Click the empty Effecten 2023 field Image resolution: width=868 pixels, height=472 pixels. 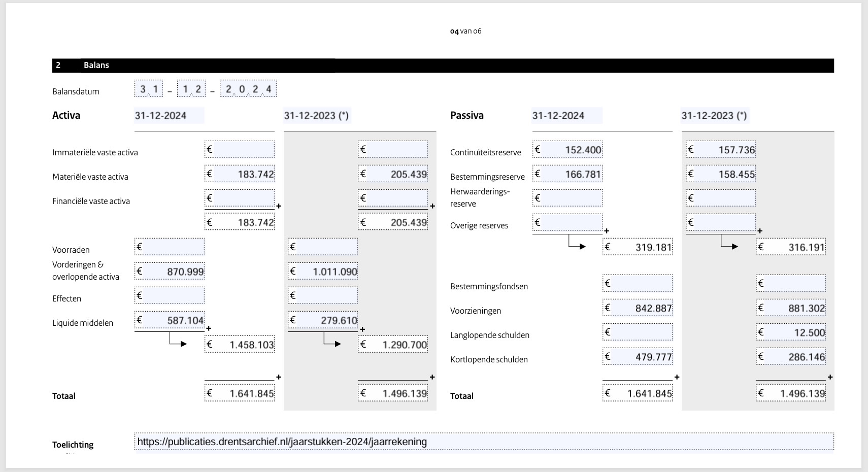click(323, 295)
